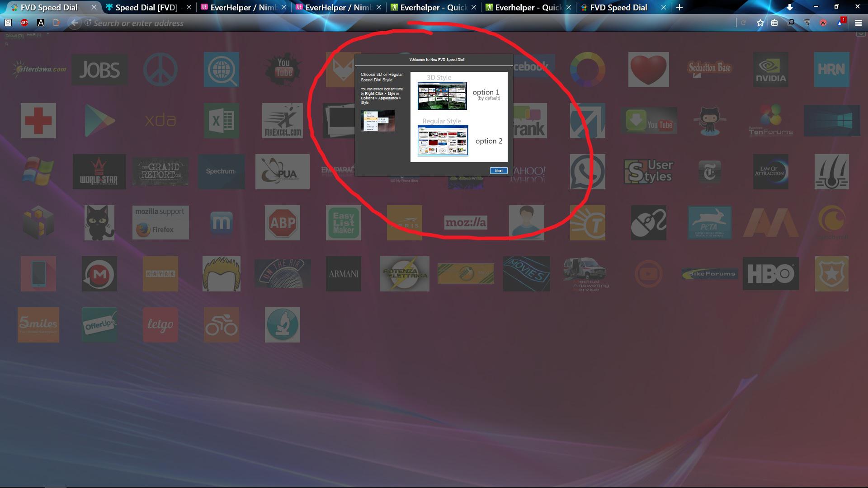
Task: Click the tornado toolbar icon
Action: coord(807,23)
